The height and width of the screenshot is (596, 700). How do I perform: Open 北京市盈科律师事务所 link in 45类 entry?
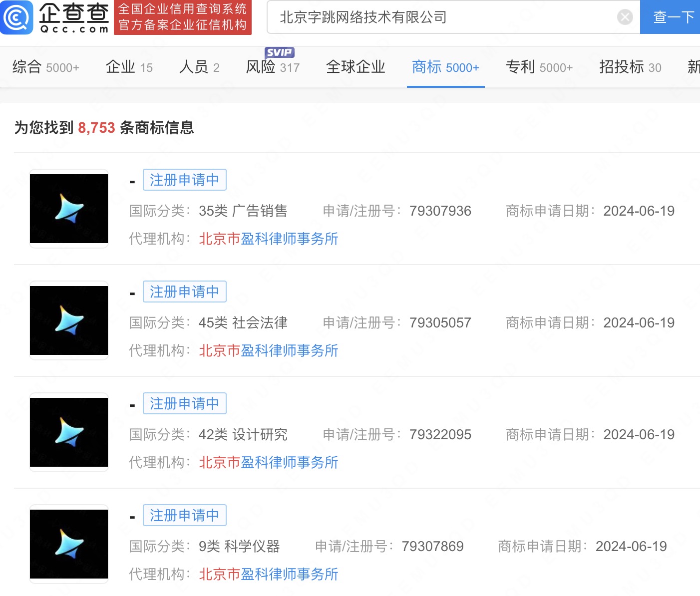269,350
